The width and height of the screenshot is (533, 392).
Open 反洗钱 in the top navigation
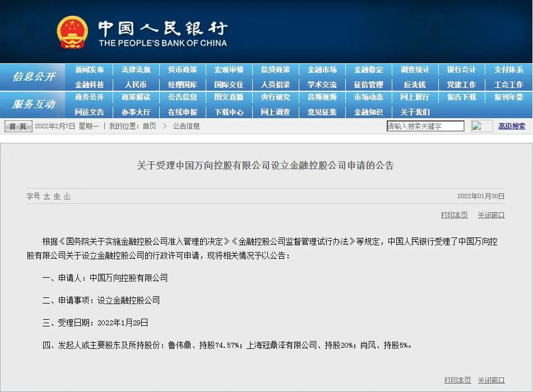coord(414,84)
